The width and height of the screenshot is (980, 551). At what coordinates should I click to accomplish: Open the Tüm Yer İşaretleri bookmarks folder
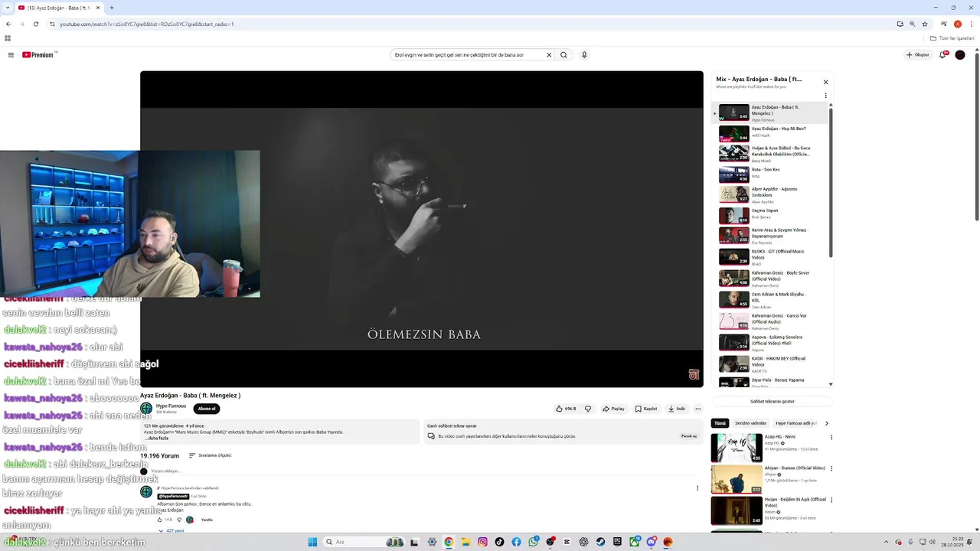952,38
